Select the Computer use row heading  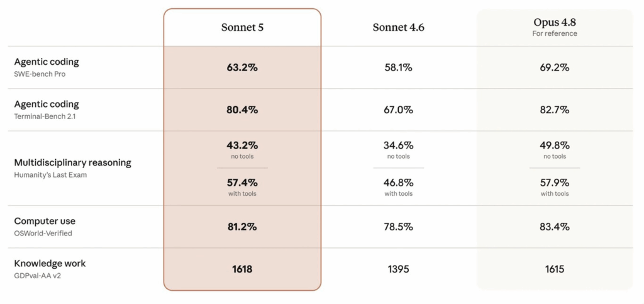click(45, 221)
